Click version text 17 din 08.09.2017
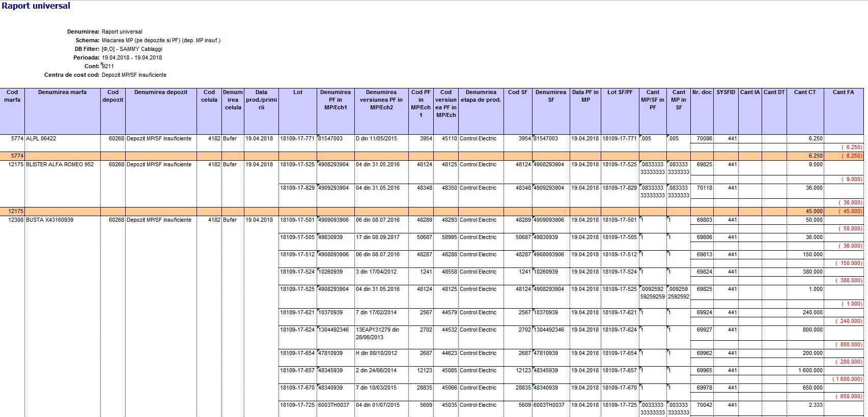868x417 pixels. pos(377,237)
